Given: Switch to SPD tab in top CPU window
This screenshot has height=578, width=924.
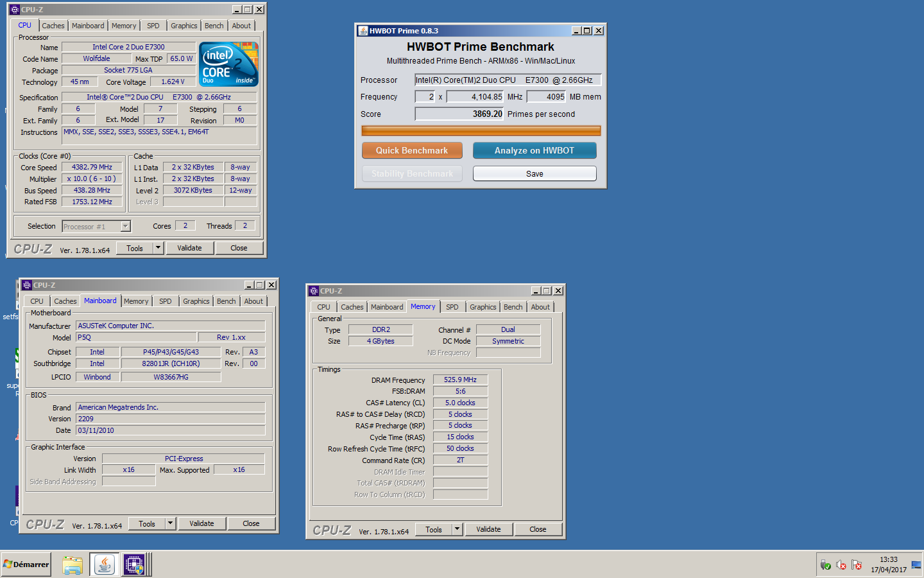Looking at the screenshot, I should [153, 26].
